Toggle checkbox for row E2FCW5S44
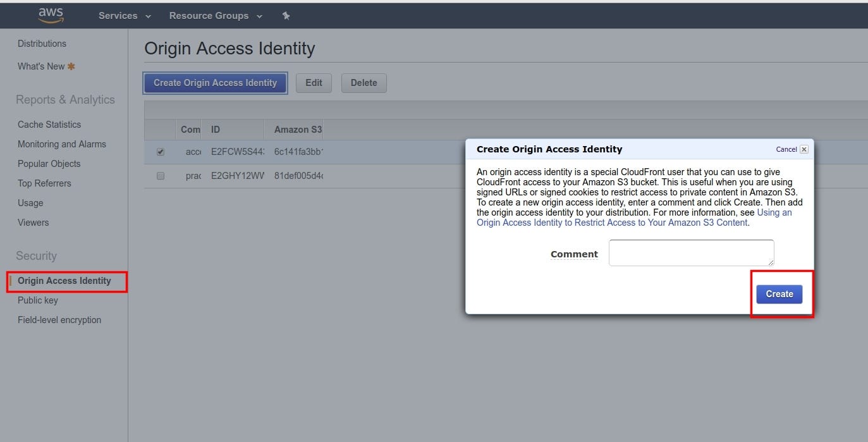Image resolution: width=868 pixels, height=442 pixels. pyautogui.click(x=161, y=152)
